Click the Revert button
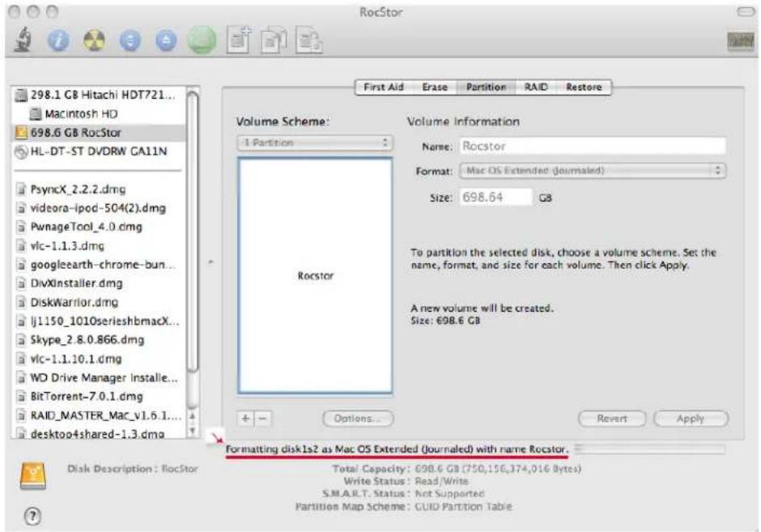Image resolution: width=761 pixels, height=532 pixels. pyautogui.click(x=611, y=419)
